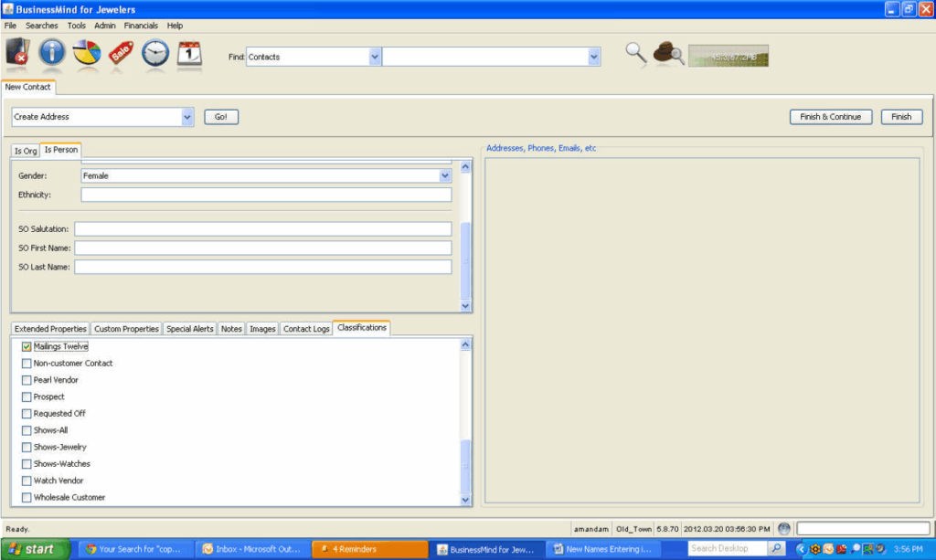Check the Shows-Watches checkbox

(x=27, y=463)
